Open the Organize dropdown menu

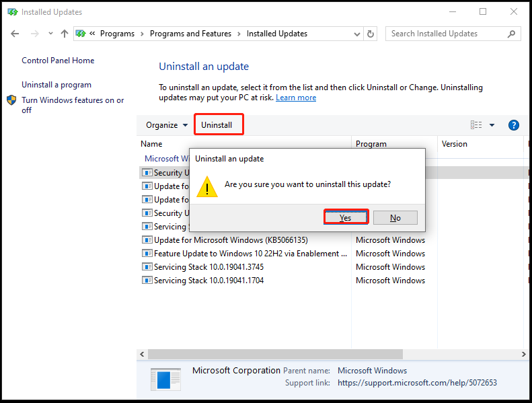[167, 125]
